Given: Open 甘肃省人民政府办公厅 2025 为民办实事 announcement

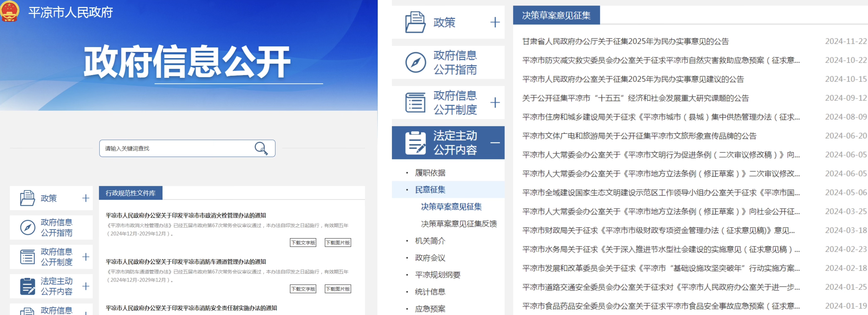Looking at the screenshot, I should (625, 41).
